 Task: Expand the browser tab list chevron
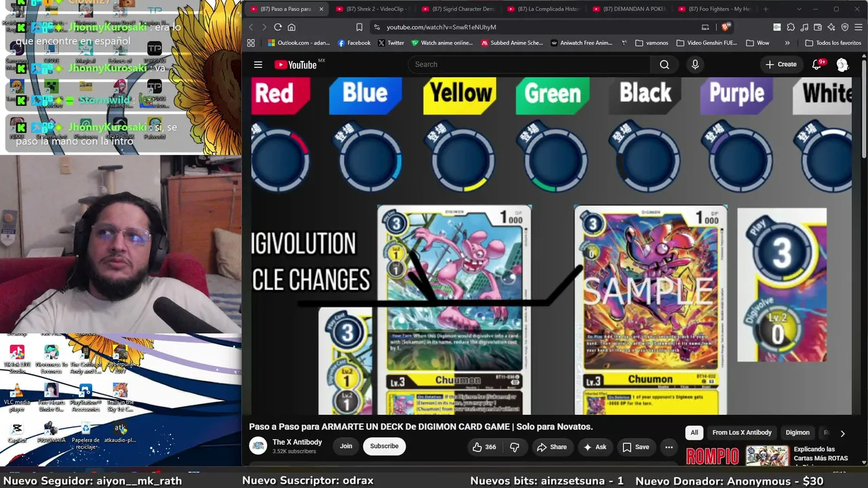click(x=800, y=9)
